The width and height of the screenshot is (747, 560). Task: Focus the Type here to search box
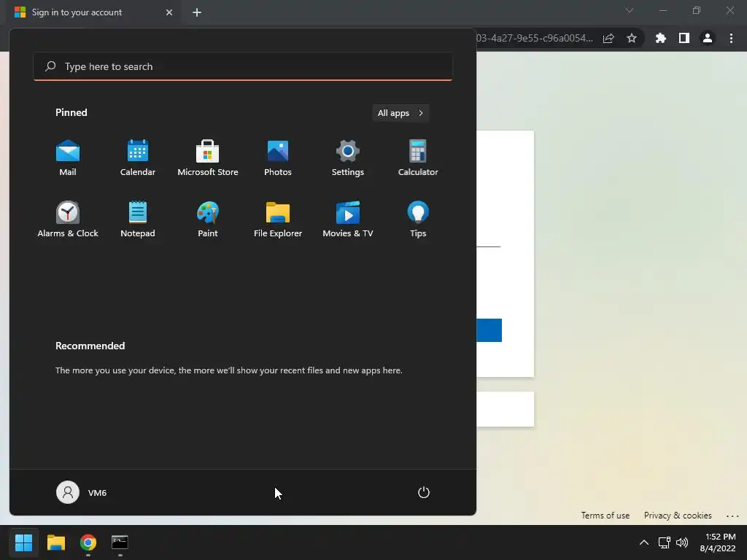243,66
